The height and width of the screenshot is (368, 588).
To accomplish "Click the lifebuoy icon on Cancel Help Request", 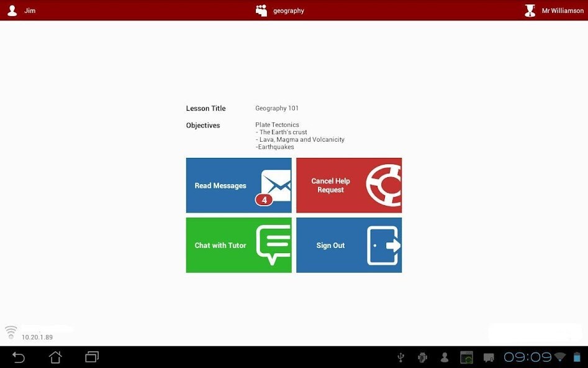I will point(386,185).
